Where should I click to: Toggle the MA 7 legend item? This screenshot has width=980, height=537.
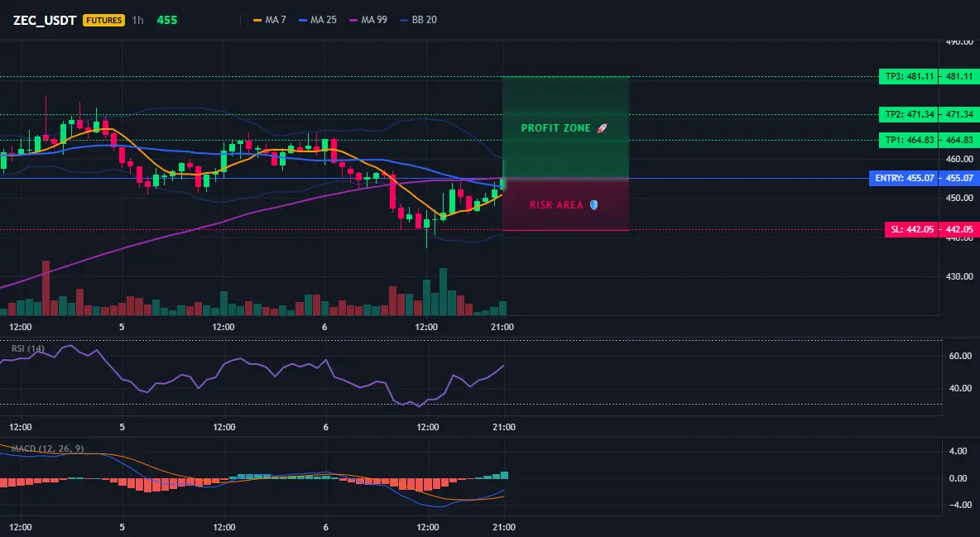[x=269, y=20]
